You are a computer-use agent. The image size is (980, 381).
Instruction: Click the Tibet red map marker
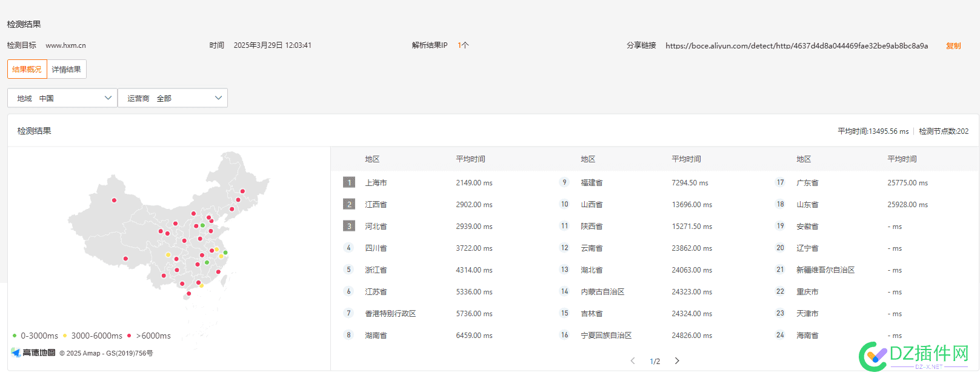coord(125,259)
